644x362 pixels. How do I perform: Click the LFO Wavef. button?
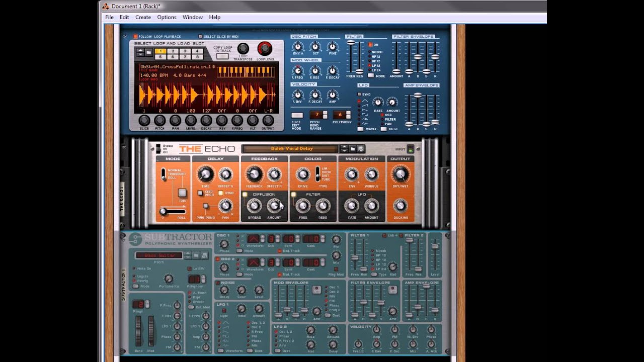360,129
